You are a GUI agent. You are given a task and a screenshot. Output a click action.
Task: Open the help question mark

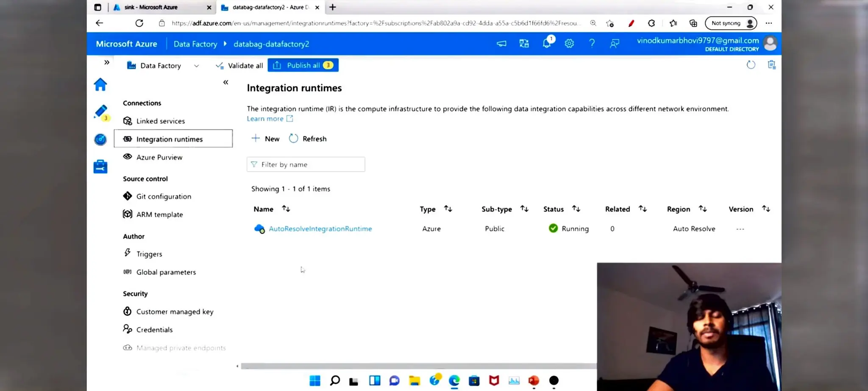[592, 43]
